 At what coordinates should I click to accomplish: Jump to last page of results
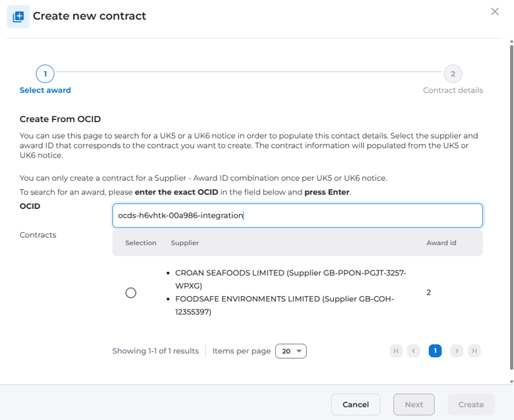coord(474,351)
